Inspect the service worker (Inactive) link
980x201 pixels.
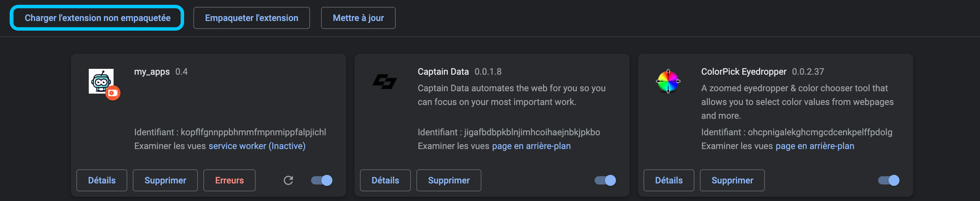257,146
